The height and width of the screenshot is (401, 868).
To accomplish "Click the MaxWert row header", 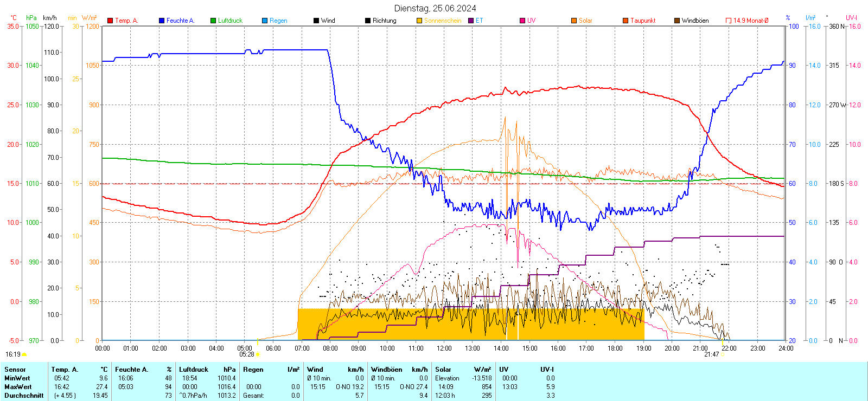I will [x=17, y=387].
